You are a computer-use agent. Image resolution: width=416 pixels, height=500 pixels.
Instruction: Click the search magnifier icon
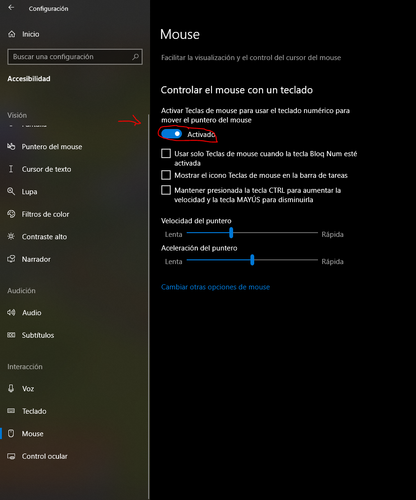[135, 57]
